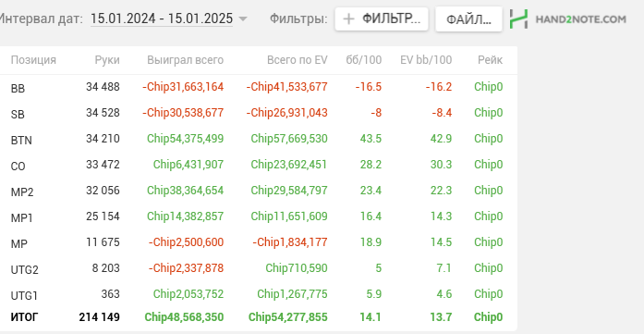Sort by Рейк column header
This screenshot has height=334, width=644.
click(490, 60)
